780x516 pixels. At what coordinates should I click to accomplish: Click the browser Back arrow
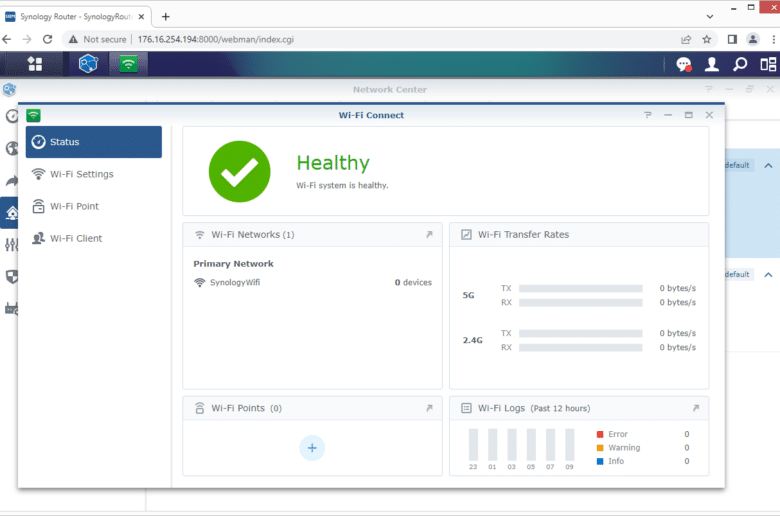tap(7, 39)
